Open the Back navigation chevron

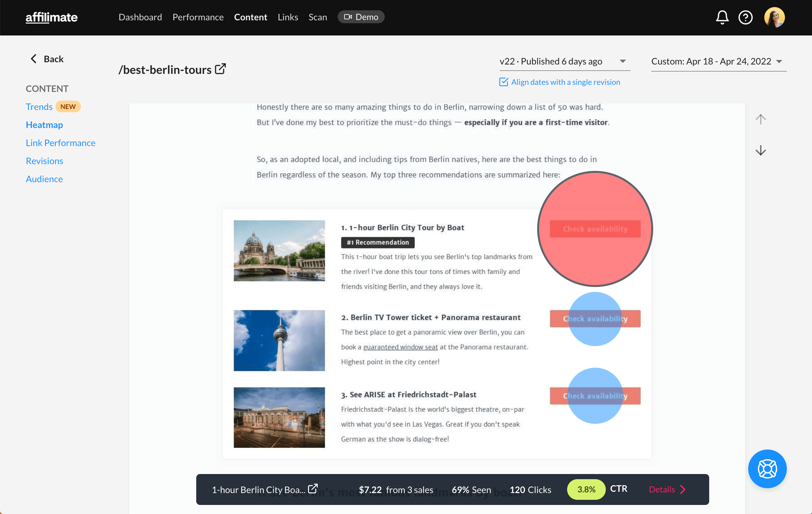[x=34, y=58]
